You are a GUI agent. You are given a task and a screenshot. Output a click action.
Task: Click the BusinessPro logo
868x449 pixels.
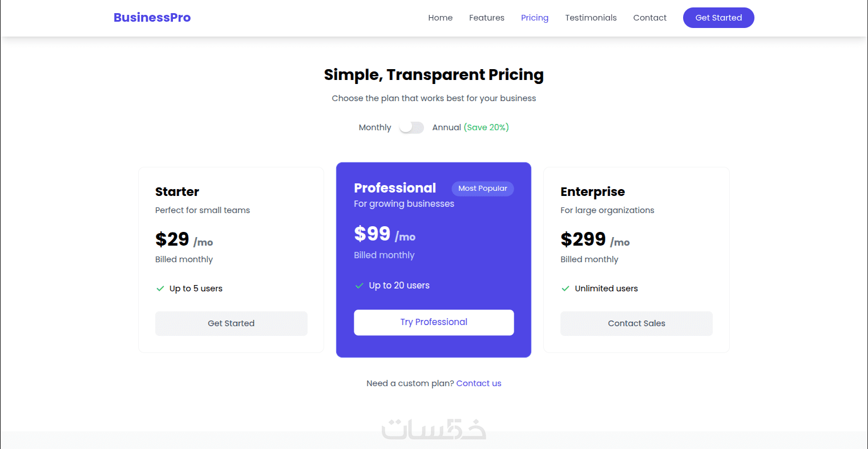click(x=152, y=18)
